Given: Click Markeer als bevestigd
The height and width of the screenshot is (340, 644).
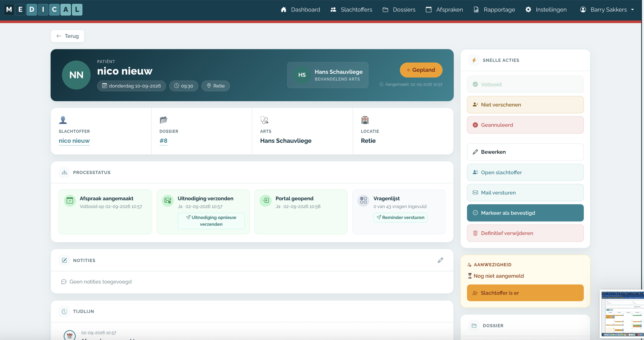Looking at the screenshot, I should coord(525,213).
